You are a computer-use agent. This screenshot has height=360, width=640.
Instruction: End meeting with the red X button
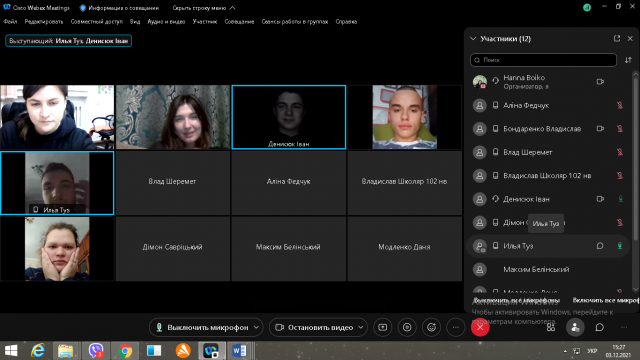coord(480,327)
